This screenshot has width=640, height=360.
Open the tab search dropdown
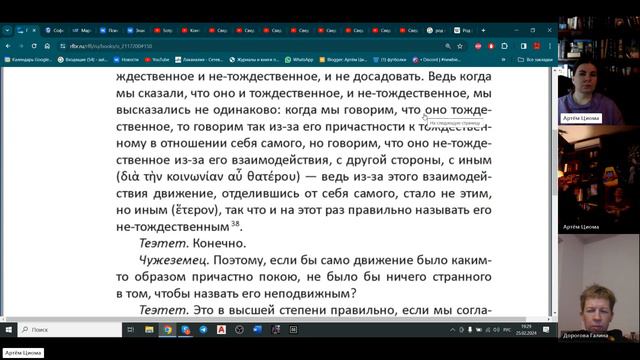coord(7,30)
